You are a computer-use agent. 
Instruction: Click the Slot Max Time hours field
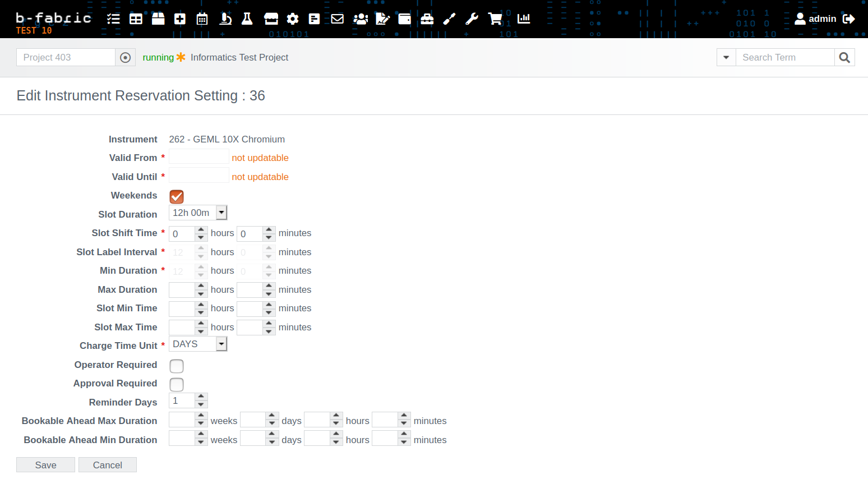point(188,328)
